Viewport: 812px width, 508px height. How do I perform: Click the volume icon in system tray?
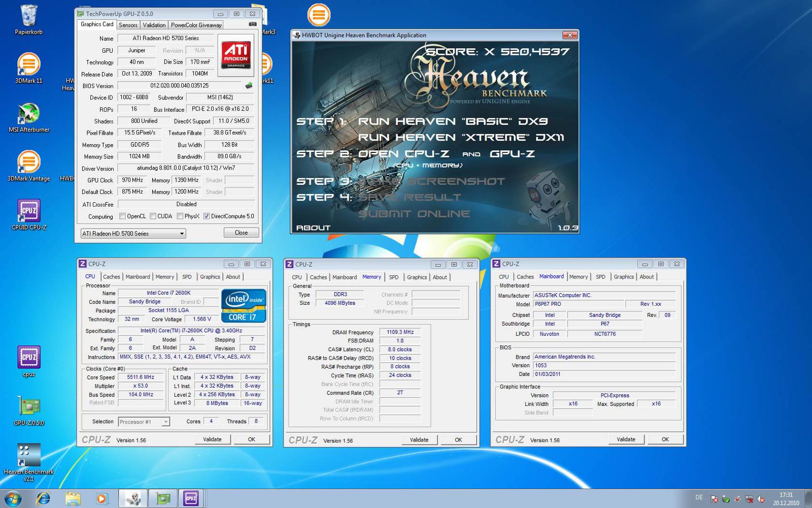tap(761, 499)
